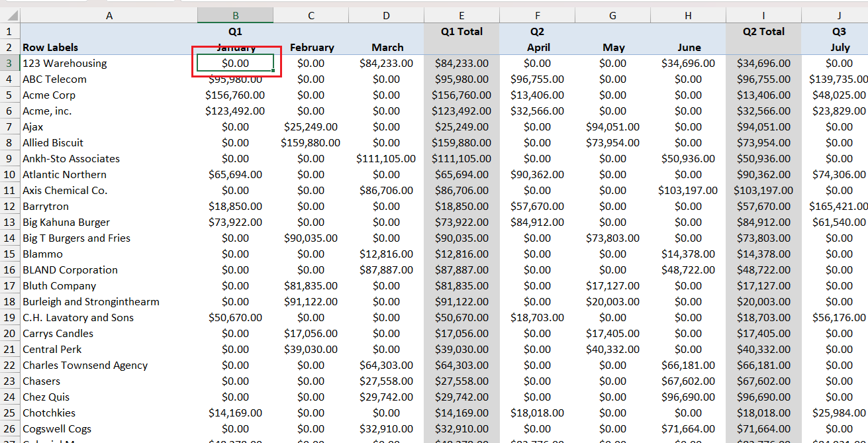Screen dimensions: 868x443
Task: Click Chez Quis's June value $96,690.00
Action: point(688,397)
